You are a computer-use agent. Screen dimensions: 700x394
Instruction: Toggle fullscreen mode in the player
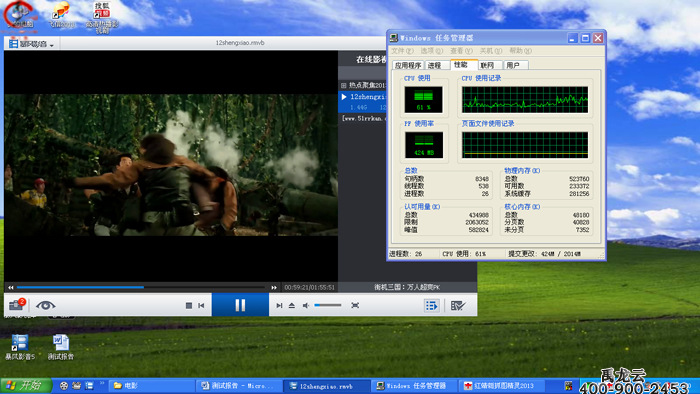pyautogui.click(x=355, y=306)
